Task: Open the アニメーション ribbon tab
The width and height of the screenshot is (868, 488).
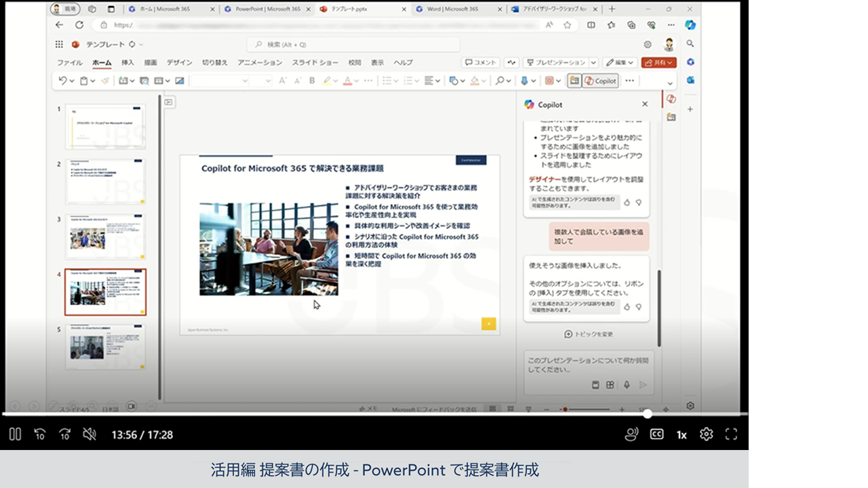Action: pos(260,62)
